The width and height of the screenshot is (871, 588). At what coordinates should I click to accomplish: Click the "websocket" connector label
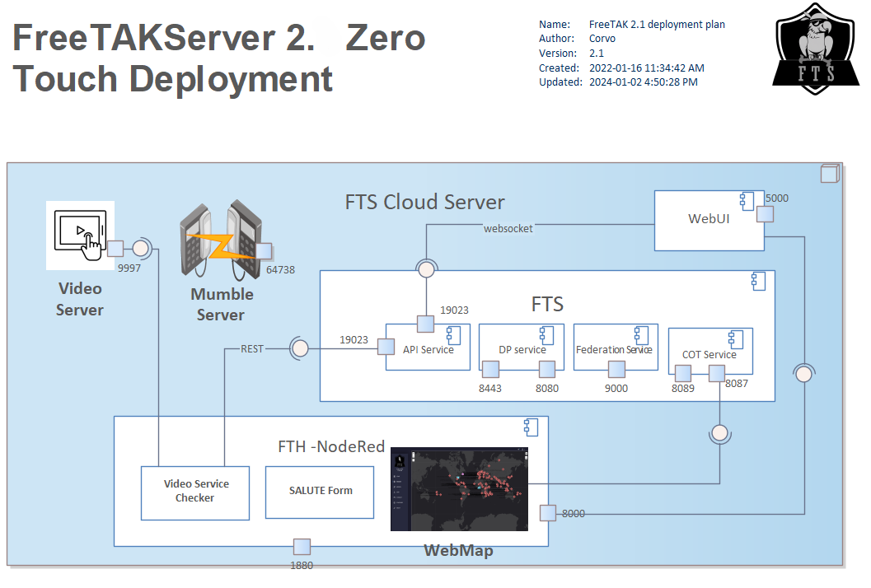coord(508,228)
